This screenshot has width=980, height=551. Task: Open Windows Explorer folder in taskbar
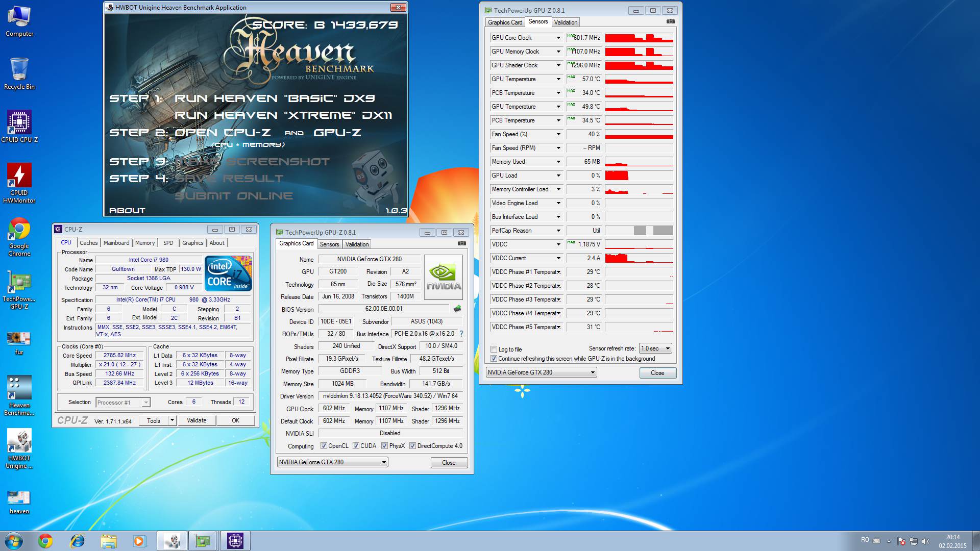(109, 541)
